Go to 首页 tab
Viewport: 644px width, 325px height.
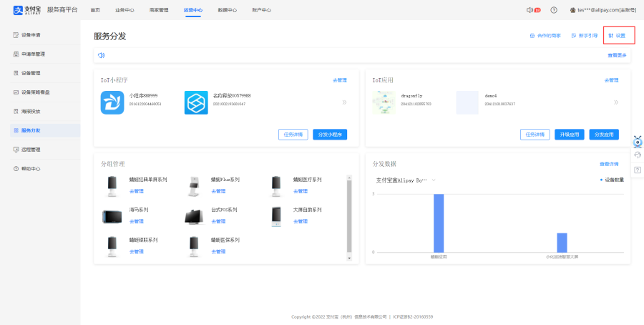pyautogui.click(x=95, y=10)
